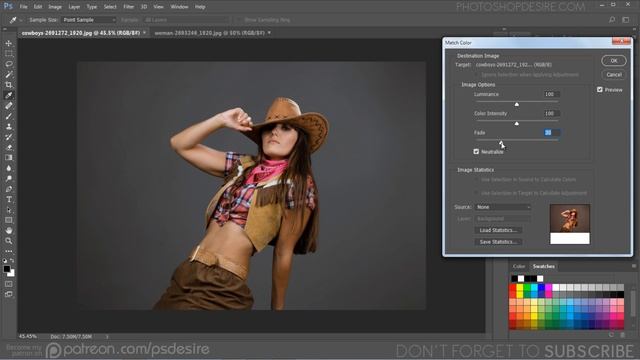Open the workspace switcher icon

626,20
